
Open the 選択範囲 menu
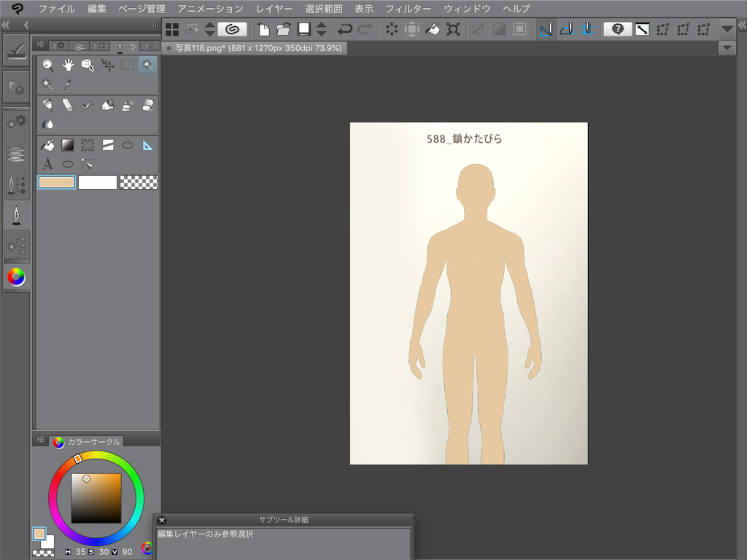323,9
